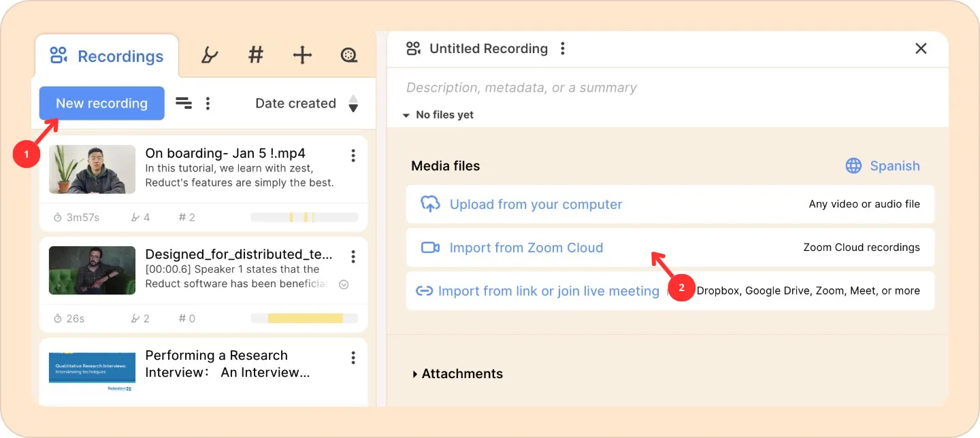Switch to the Recordings tab

108,56
